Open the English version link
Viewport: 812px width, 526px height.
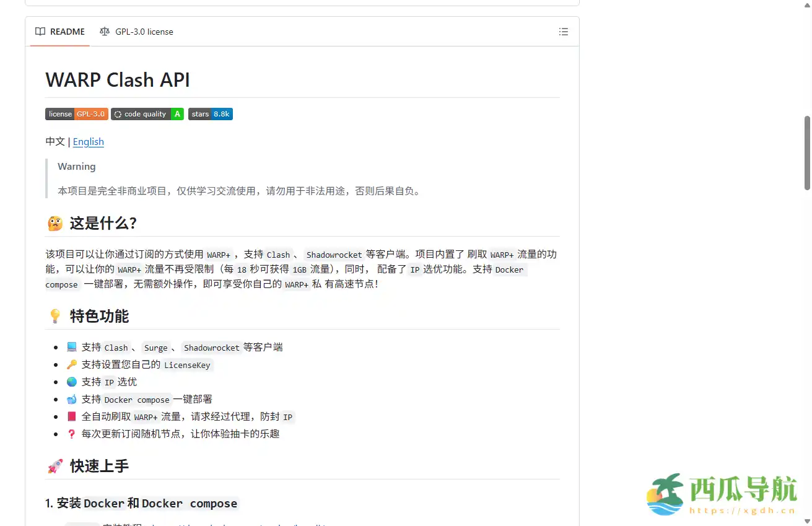[88, 142]
